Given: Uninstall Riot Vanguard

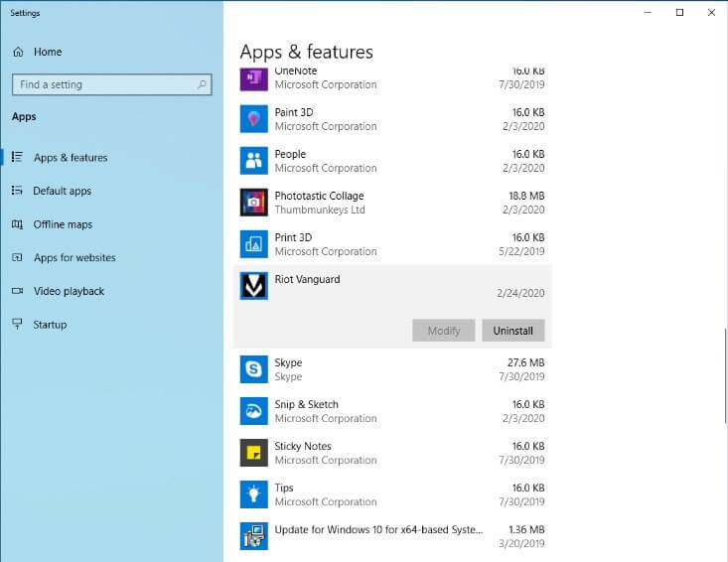Looking at the screenshot, I should tap(512, 331).
